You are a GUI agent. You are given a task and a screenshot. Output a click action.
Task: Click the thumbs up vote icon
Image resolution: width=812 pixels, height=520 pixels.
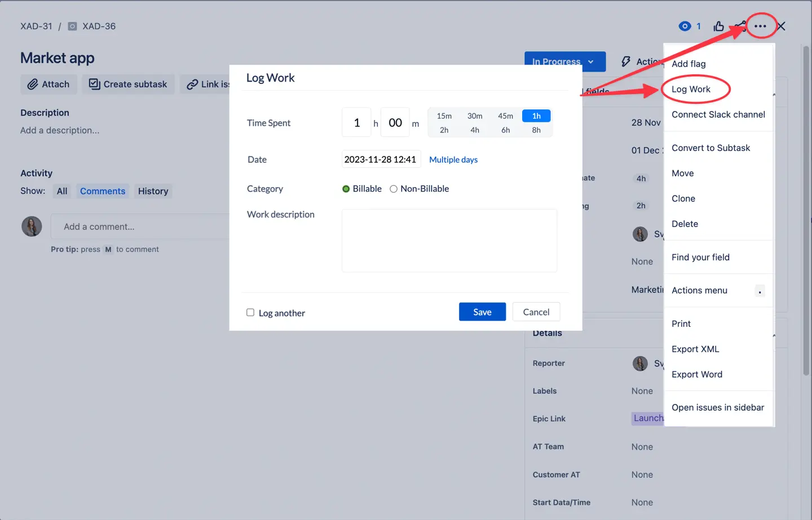tap(719, 26)
